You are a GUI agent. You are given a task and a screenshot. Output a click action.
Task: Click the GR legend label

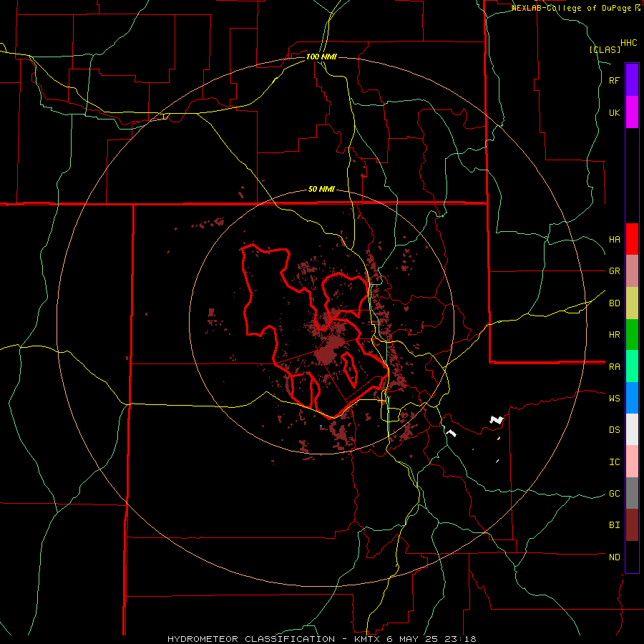pos(614,271)
